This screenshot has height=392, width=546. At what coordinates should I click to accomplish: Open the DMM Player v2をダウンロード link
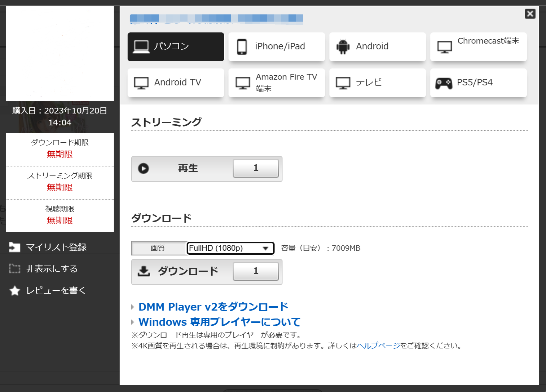point(213,307)
